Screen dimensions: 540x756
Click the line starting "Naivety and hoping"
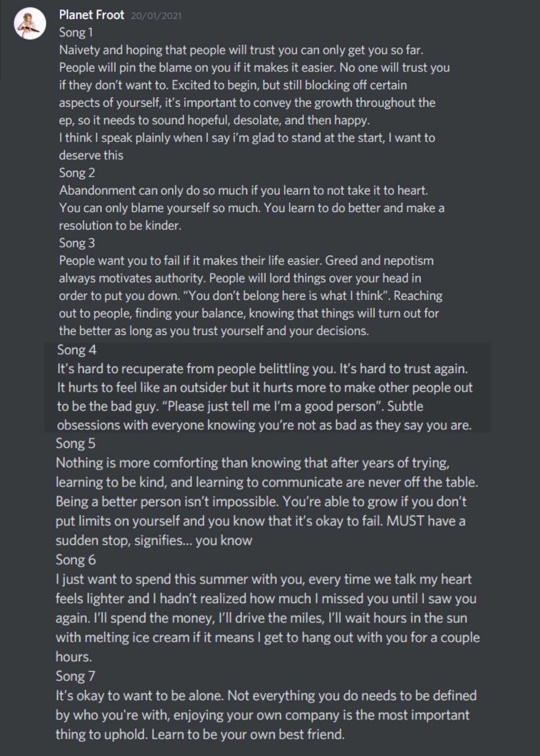click(x=241, y=50)
